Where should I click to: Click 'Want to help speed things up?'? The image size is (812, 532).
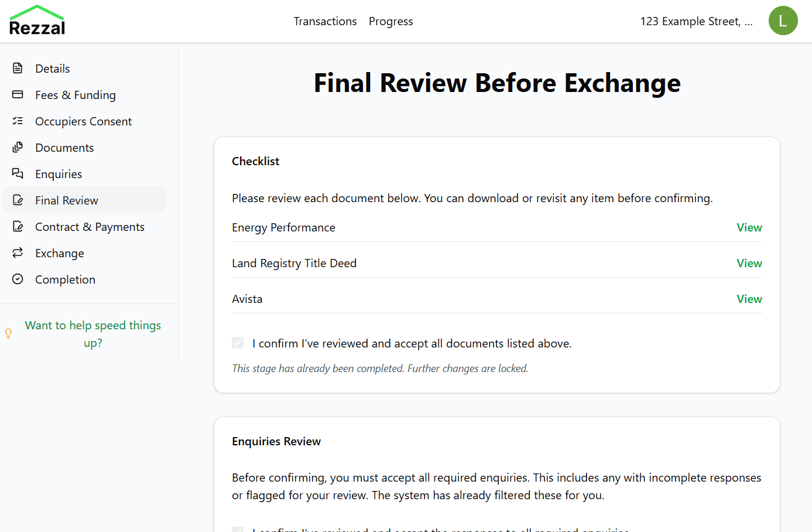[92, 333]
